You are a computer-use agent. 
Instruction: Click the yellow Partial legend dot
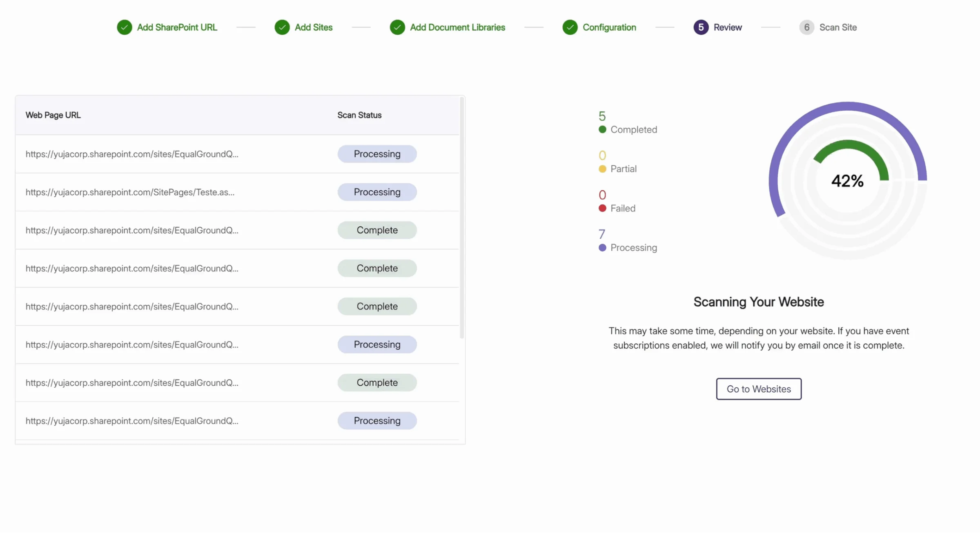[602, 169]
